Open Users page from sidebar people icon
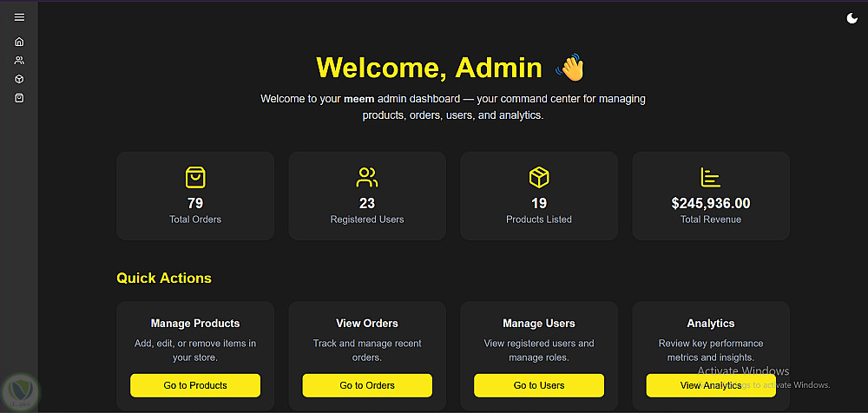 (19, 61)
